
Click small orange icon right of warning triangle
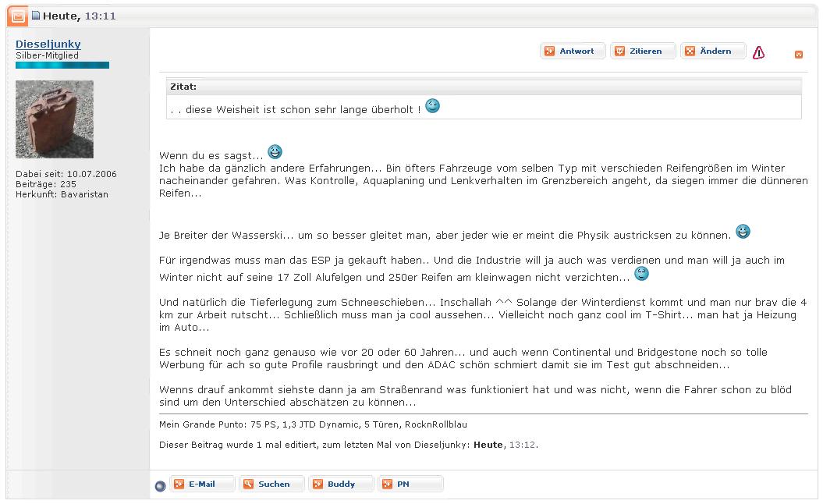point(798,55)
